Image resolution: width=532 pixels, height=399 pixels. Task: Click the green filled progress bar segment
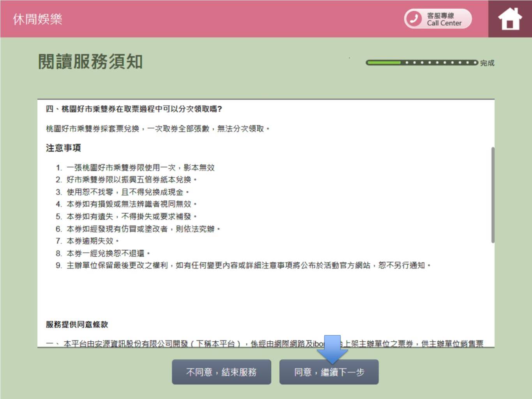pyautogui.click(x=384, y=62)
